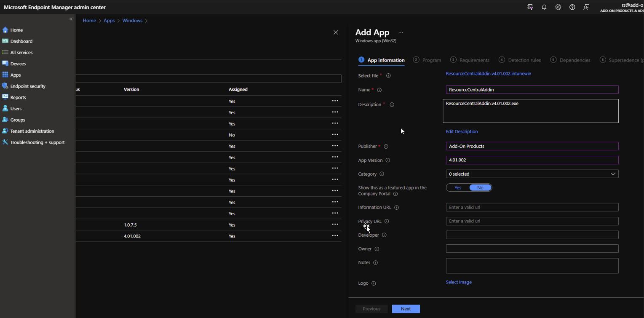Click the info icon next to Logo
This screenshot has height=318, width=644.
tap(374, 283)
